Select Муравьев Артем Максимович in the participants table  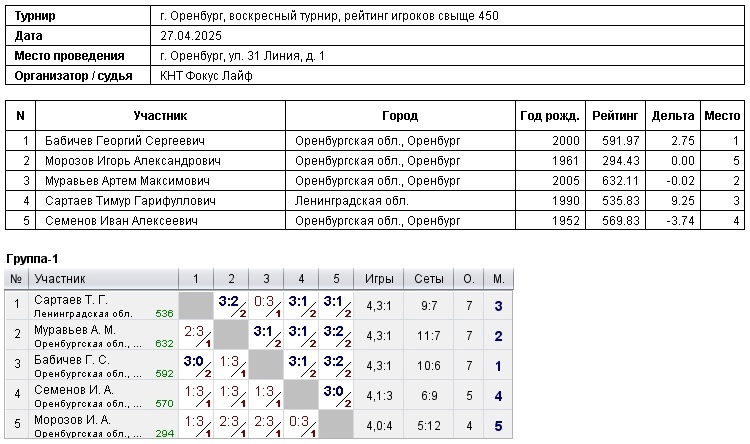coord(127,181)
